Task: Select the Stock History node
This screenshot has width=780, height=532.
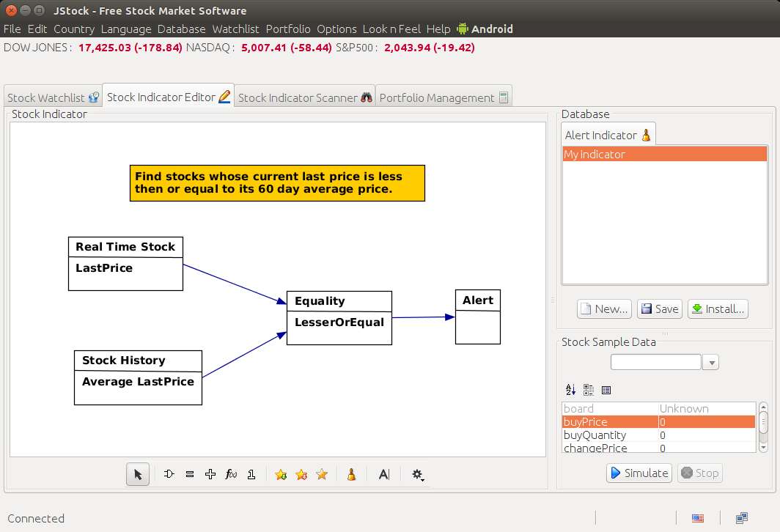Action: [x=138, y=377]
